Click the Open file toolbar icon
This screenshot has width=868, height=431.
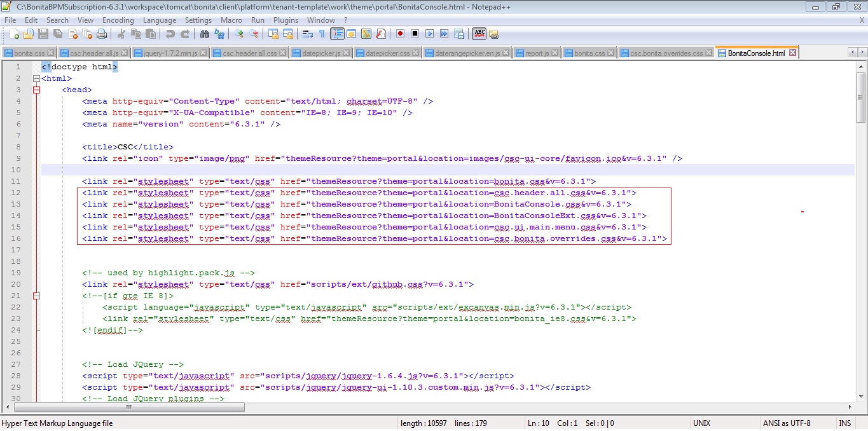[29, 34]
